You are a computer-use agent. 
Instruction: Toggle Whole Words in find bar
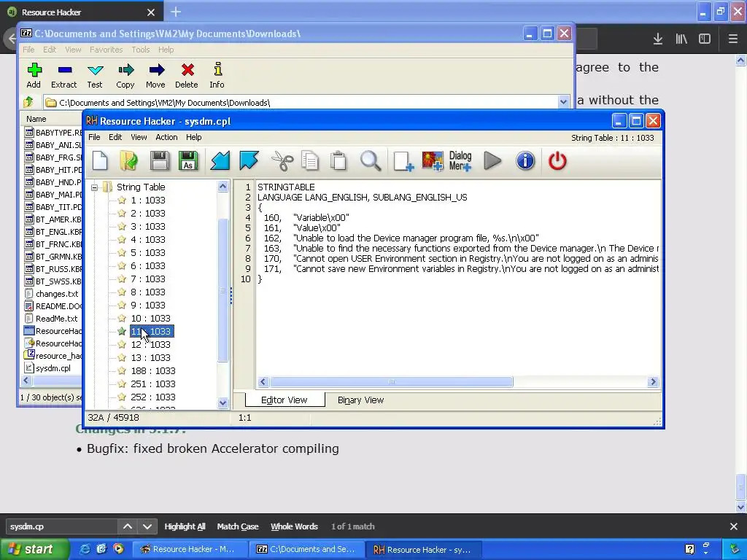click(294, 526)
